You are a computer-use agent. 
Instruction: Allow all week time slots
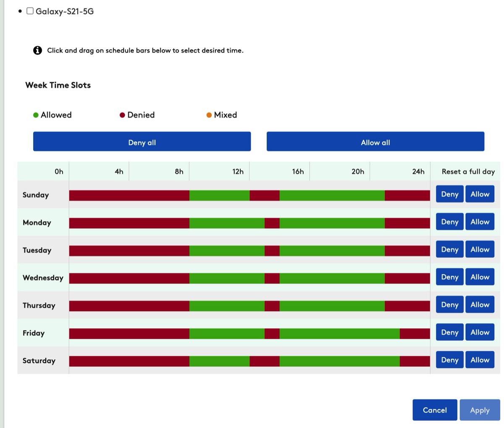tap(375, 141)
